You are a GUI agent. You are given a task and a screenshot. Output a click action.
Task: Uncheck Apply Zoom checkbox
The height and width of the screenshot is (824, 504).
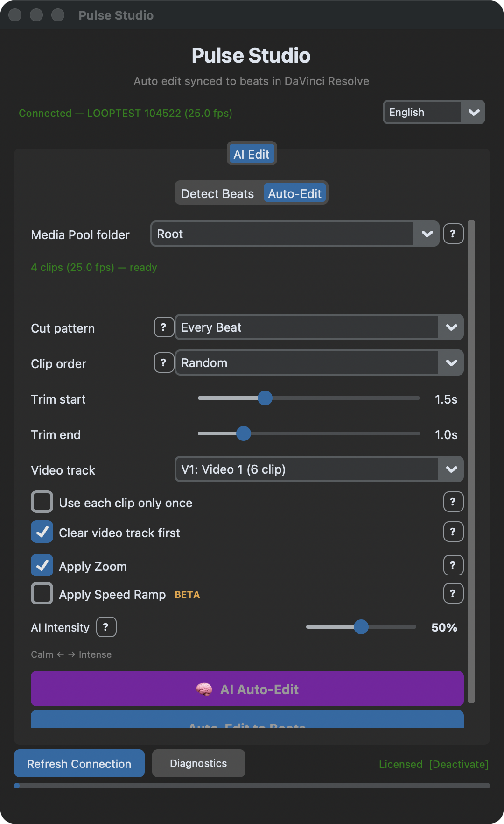pyautogui.click(x=42, y=566)
